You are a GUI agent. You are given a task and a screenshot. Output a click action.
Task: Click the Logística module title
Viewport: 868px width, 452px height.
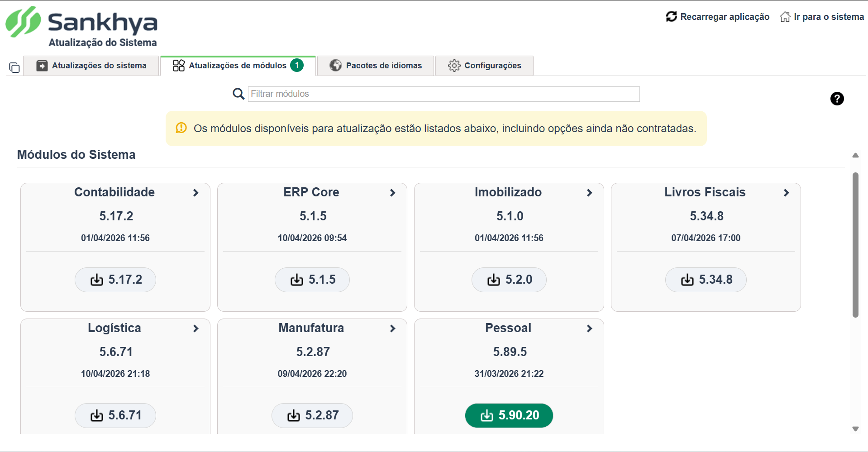[x=114, y=328]
